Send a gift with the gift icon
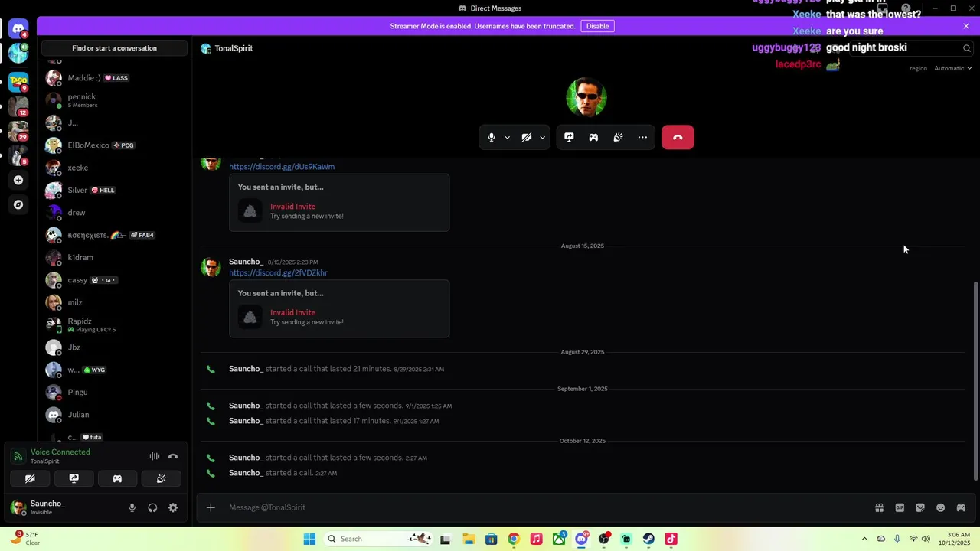 [880, 507]
